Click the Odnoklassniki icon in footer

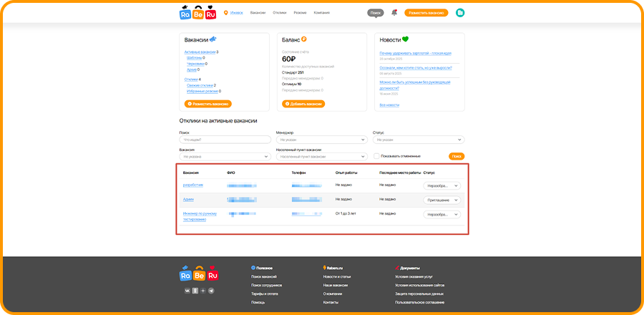(x=195, y=291)
